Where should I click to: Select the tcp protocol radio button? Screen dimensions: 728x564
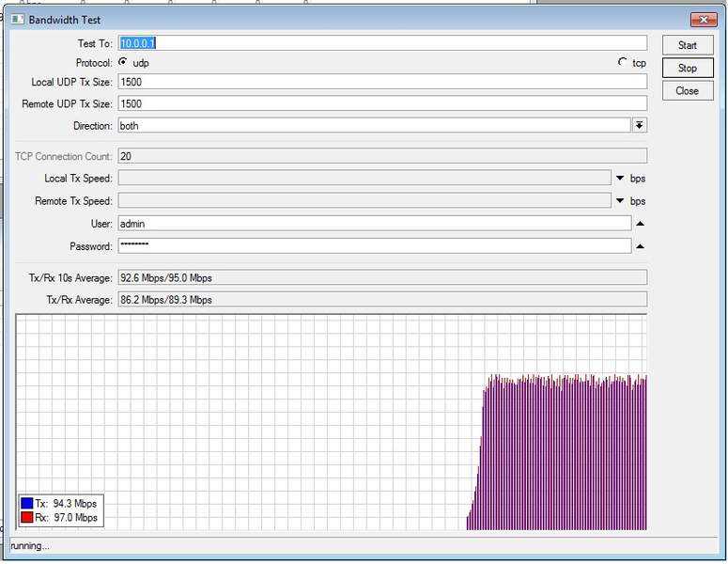pos(622,62)
